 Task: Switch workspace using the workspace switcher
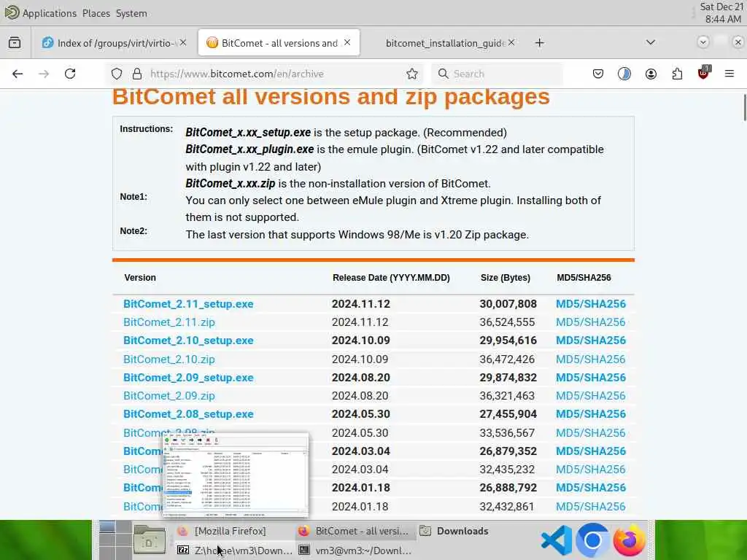(115, 540)
